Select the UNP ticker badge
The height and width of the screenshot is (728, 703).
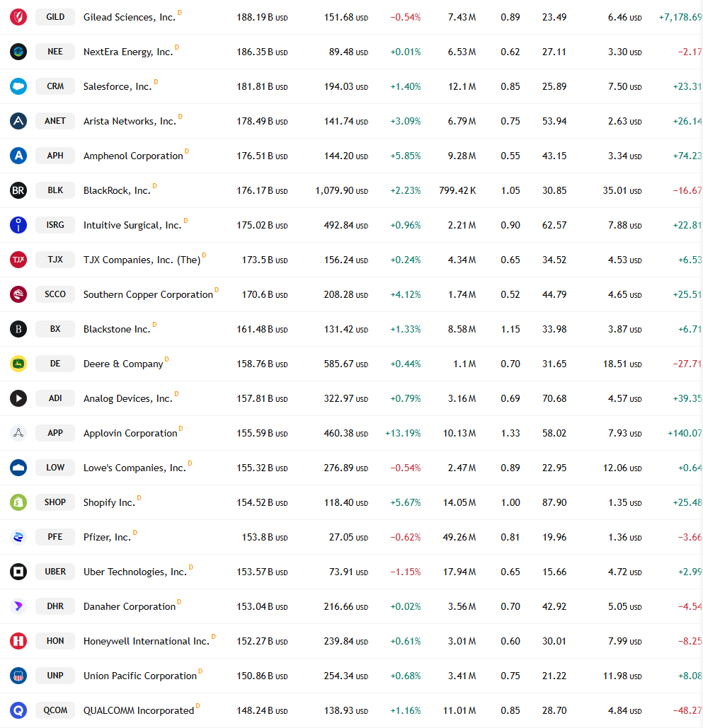55,676
